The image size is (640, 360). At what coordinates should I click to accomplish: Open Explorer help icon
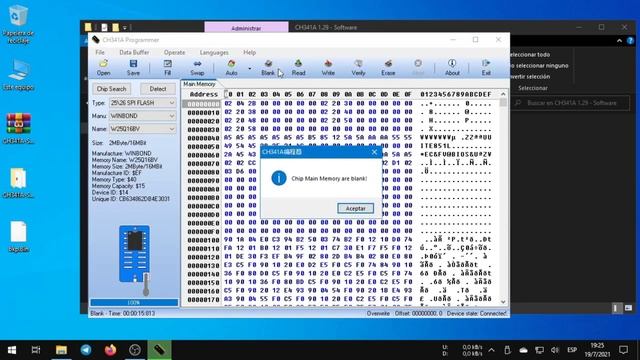click(x=630, y=40)
